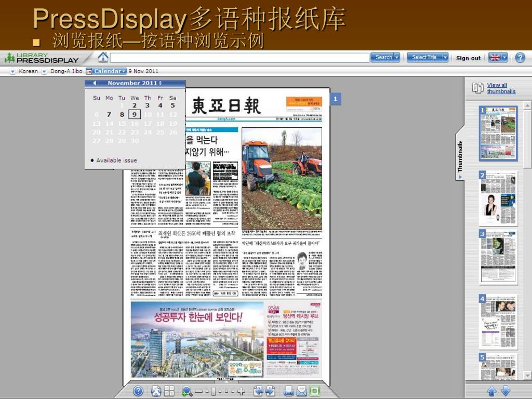Click the calendar icon before Calendar label
This screenshot has height=399, width=532.
coord(89,71)
